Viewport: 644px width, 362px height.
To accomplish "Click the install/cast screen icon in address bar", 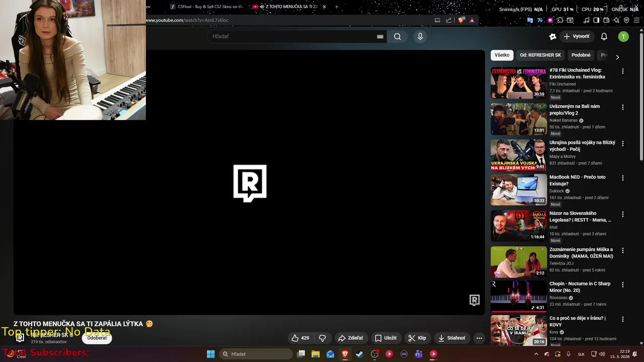I will [437, 20].
